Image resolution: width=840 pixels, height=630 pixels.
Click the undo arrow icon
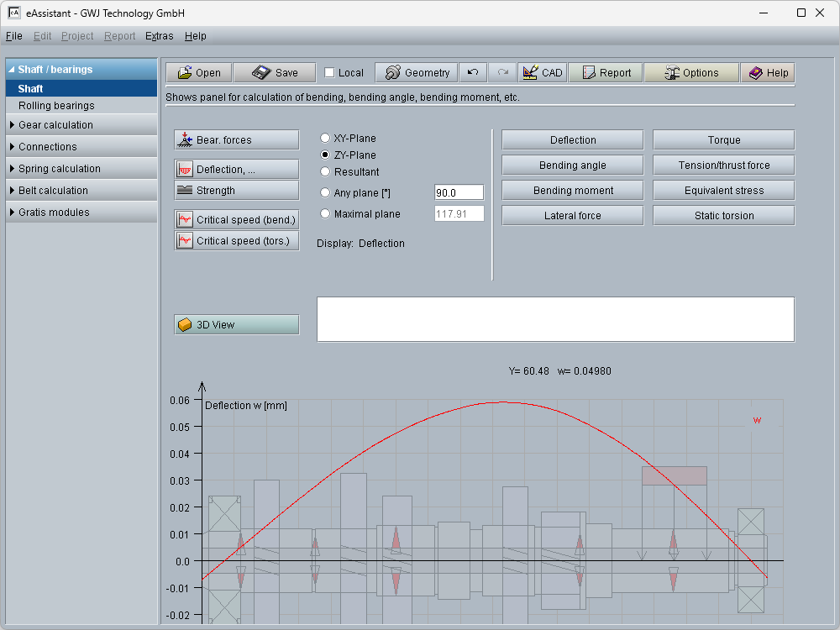pos(473,73)
